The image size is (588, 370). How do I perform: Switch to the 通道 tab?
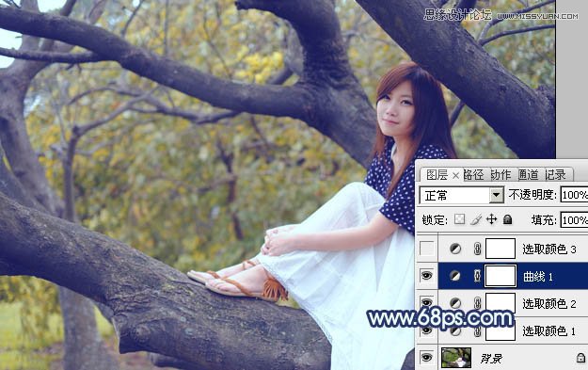(528, 175)
